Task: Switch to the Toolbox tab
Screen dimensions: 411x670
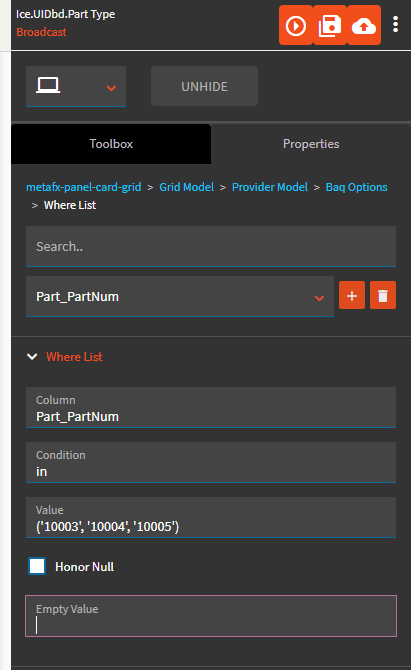Action: pyautogui.click(x=111, y=144)
